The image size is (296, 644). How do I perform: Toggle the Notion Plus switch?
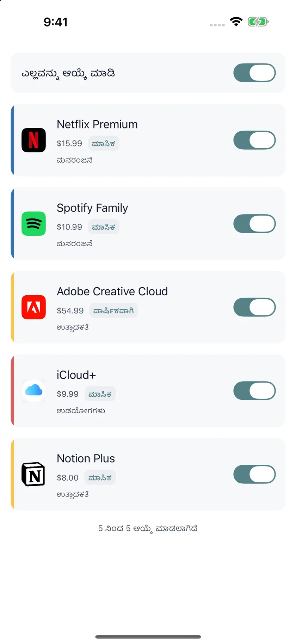[254, 474]
